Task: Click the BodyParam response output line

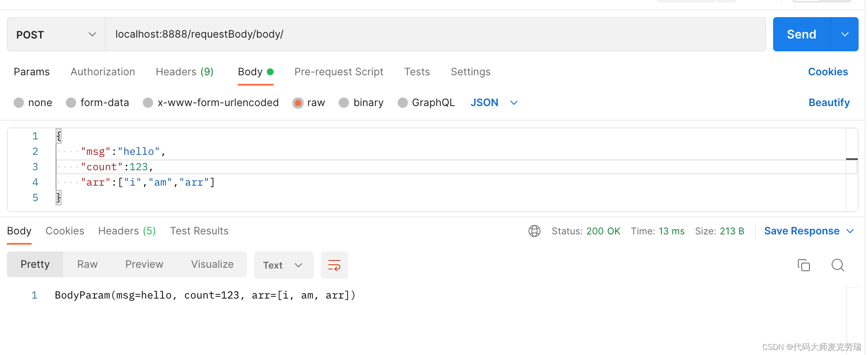Action: point(205,295)
